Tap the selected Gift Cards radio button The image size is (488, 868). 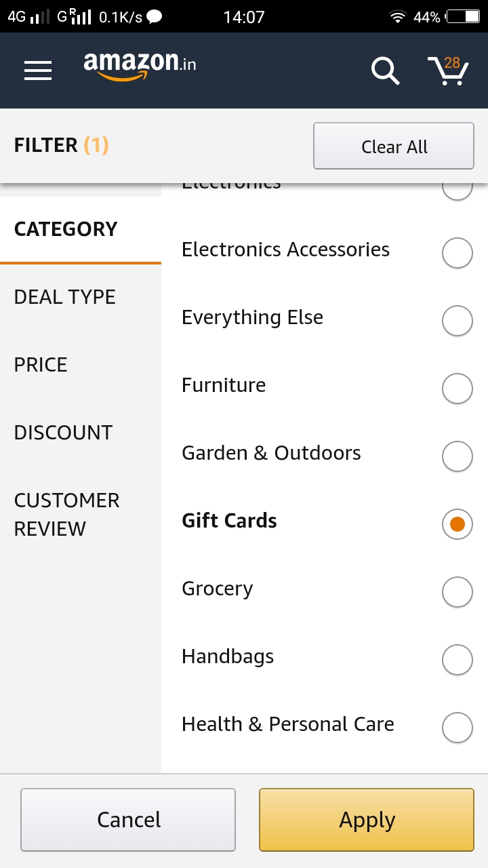(457, 524)
